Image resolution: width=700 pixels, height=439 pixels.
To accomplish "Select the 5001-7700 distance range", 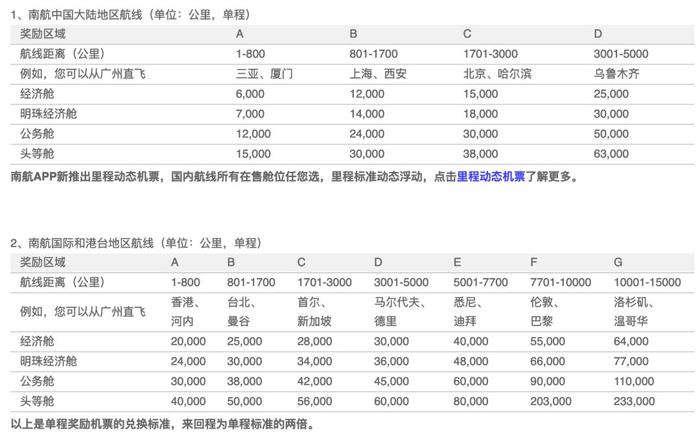I will 480,282.
